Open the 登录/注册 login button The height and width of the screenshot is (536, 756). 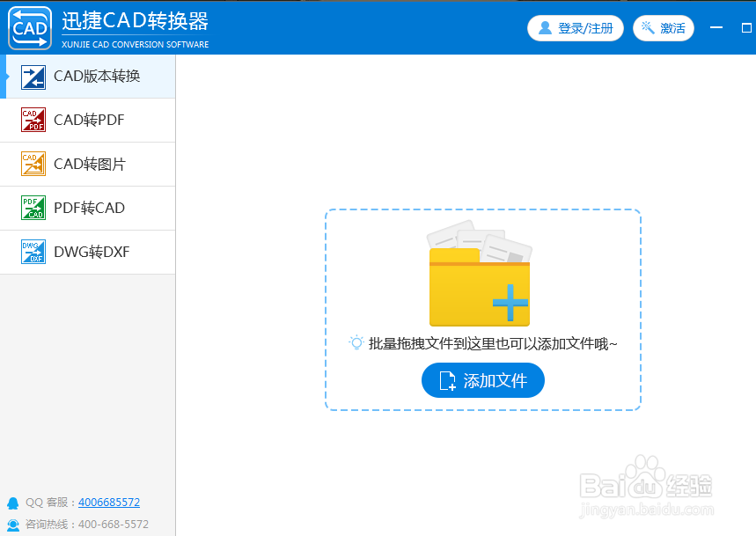click(576, 28)
